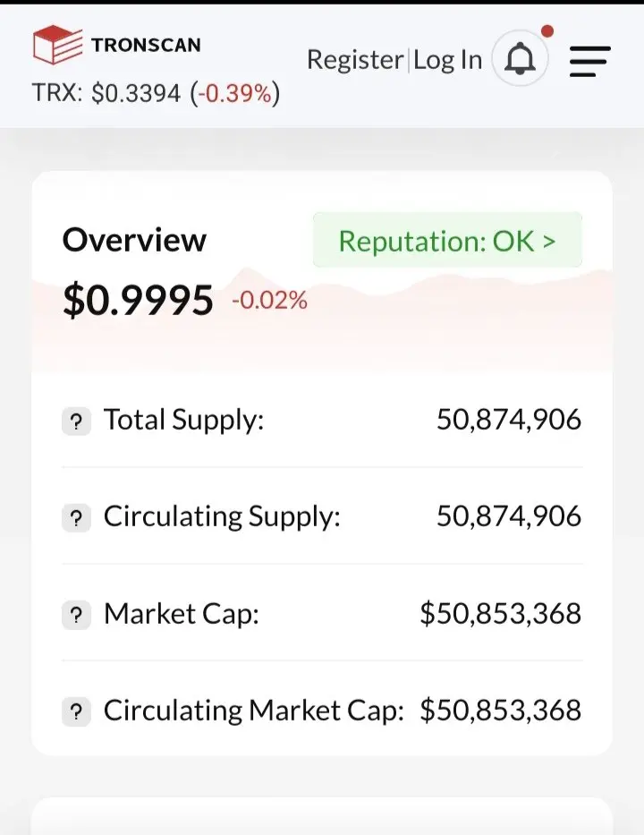Click the TRONSCAN wordmark
The height and width of the screenshot is (835, 644).
coord(146,46)
